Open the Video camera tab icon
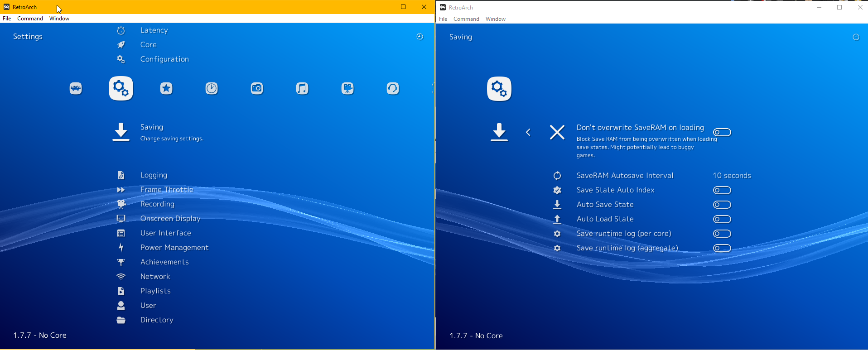The height and width of the screenshot is (350, 868). (347, 88)
